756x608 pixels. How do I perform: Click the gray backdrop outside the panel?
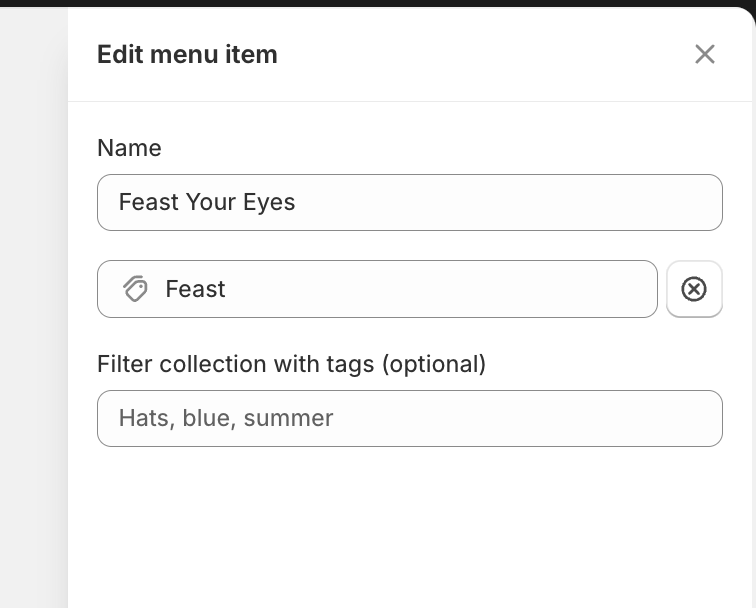coord(33,300)
